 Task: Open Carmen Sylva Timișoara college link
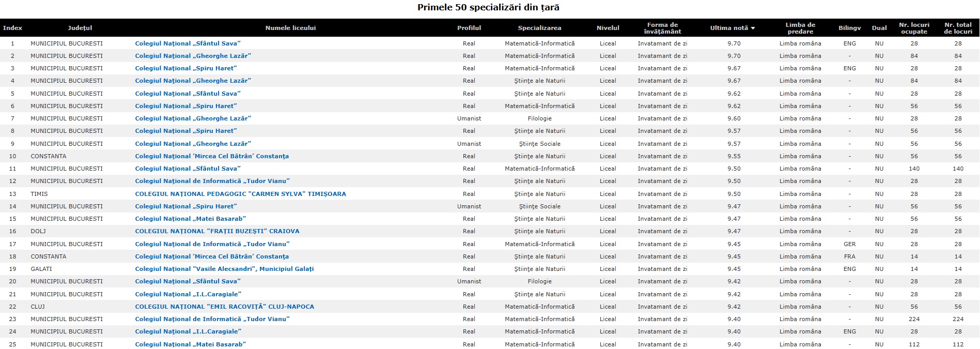click(x=241, y=194)
